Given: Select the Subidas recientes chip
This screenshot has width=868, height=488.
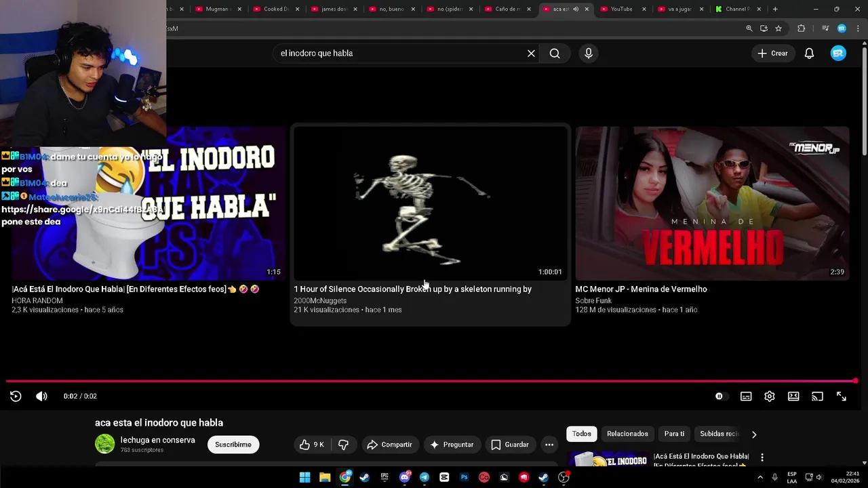Looking at the screenshot, I should pos(719,434).
